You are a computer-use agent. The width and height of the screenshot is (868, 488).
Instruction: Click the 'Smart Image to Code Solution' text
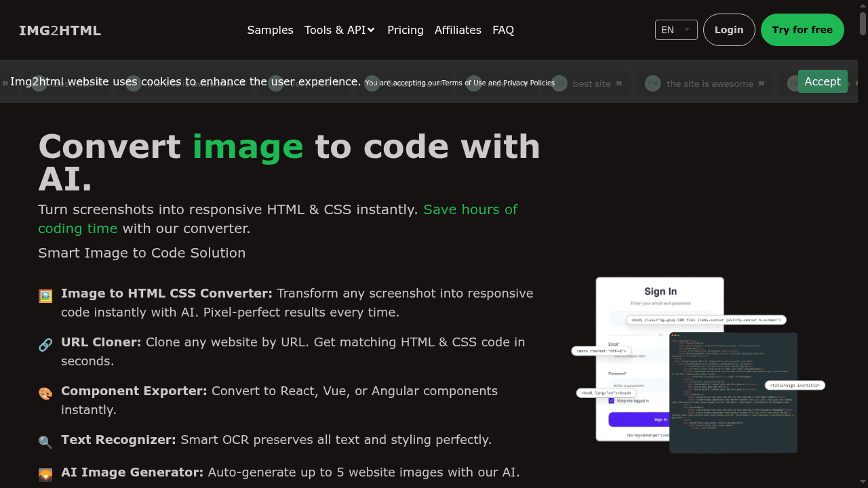click(142, 253)
